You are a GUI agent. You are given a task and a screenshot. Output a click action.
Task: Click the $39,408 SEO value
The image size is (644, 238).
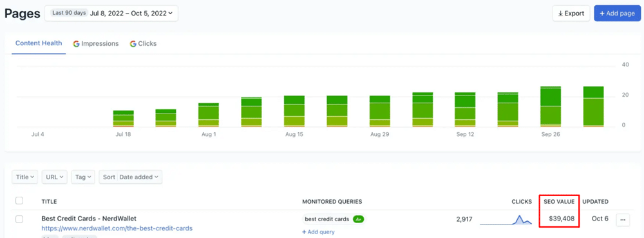562,219
